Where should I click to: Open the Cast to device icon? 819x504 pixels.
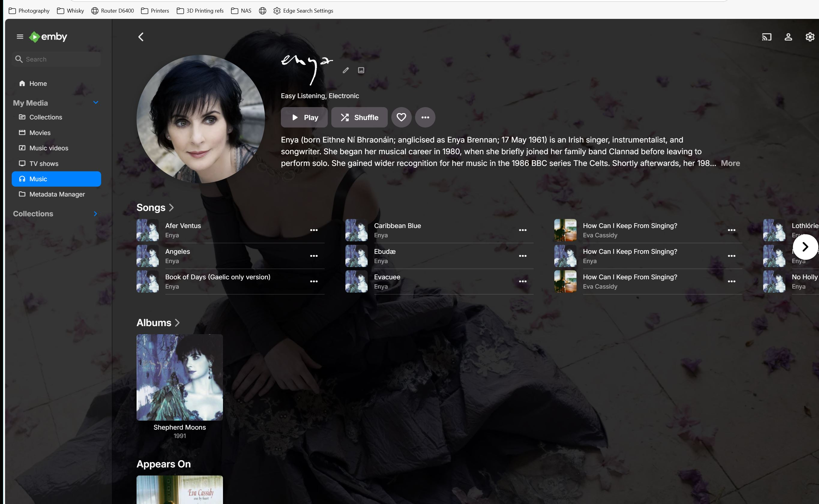point(767,37)
